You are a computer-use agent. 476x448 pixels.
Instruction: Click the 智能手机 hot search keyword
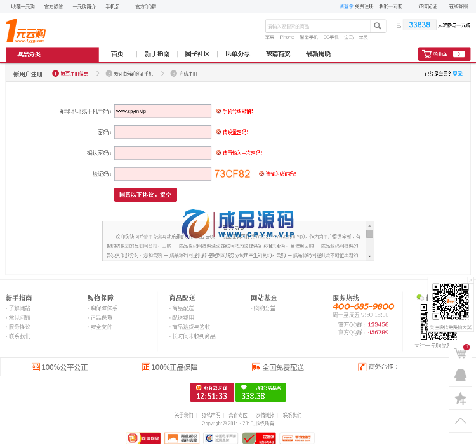pyautogui.click(x=308, y=37)
